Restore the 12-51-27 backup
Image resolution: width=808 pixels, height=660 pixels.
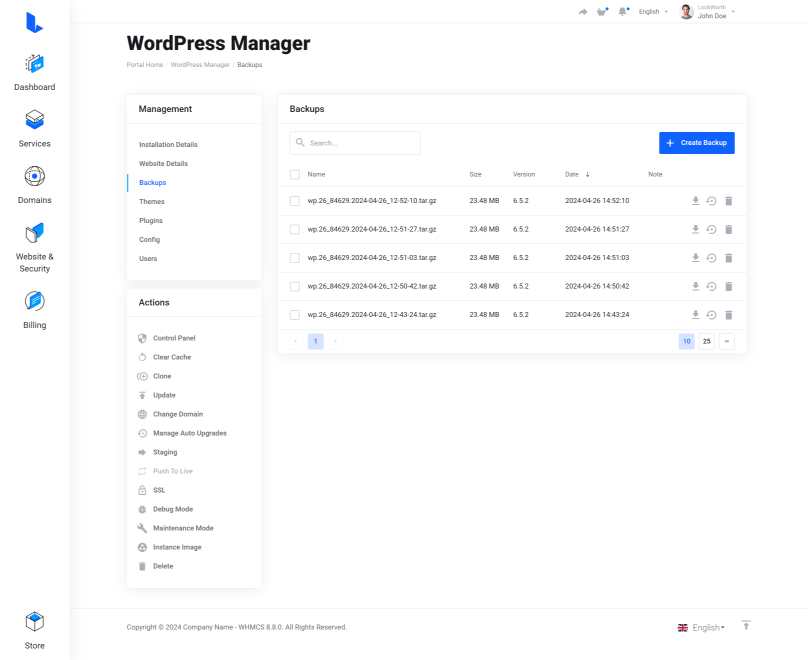(x=711, y=229)
